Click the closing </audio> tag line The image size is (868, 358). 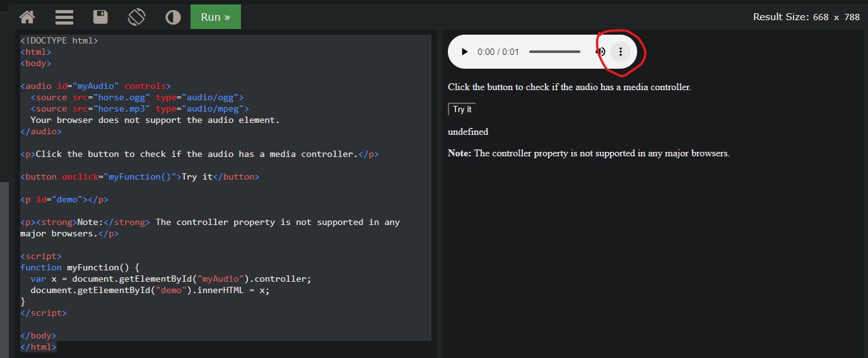click(41, 131)
